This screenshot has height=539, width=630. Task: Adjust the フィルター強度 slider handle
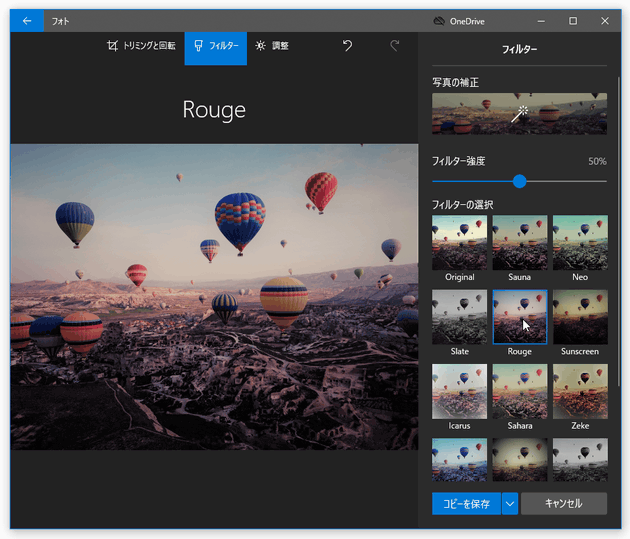[x=519, y=181]
